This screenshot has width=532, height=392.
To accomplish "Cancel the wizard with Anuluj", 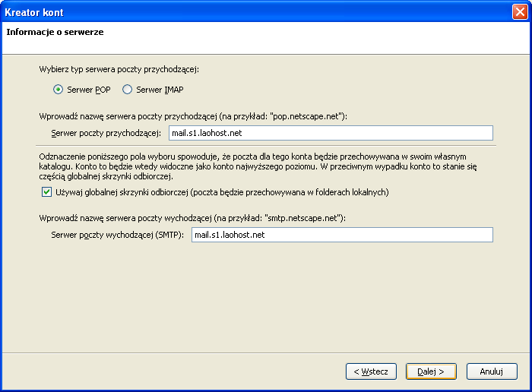I will pyautogui.click(x=492, y=371).
